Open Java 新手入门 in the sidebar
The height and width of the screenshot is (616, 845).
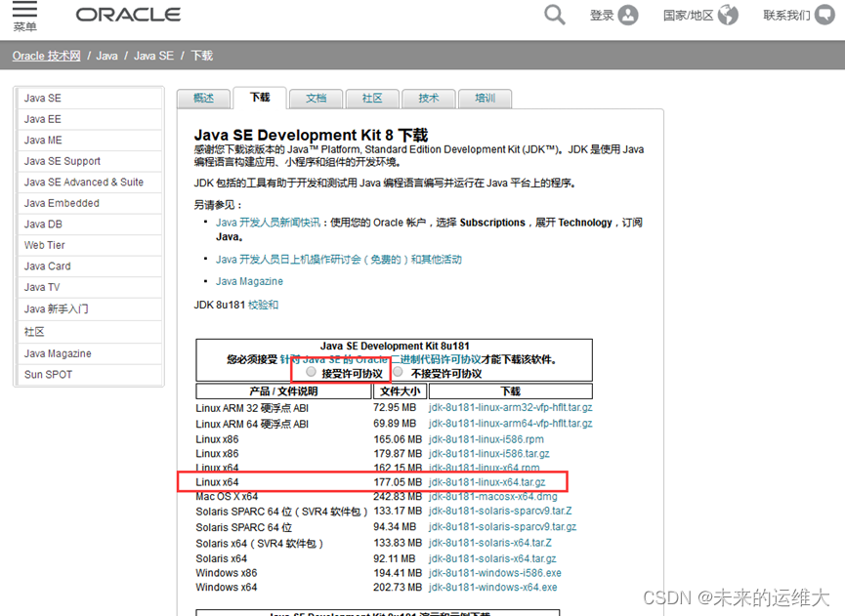[88, 309]
